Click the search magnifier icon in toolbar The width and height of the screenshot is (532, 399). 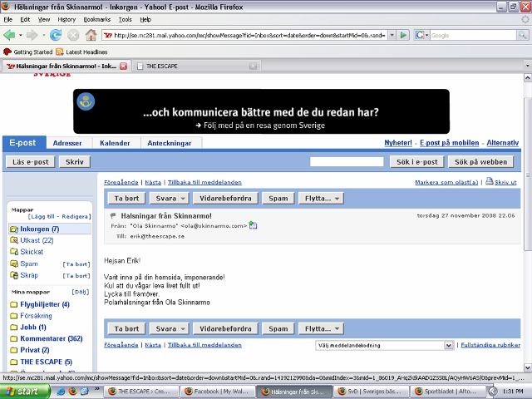click(x=522, y=35)
